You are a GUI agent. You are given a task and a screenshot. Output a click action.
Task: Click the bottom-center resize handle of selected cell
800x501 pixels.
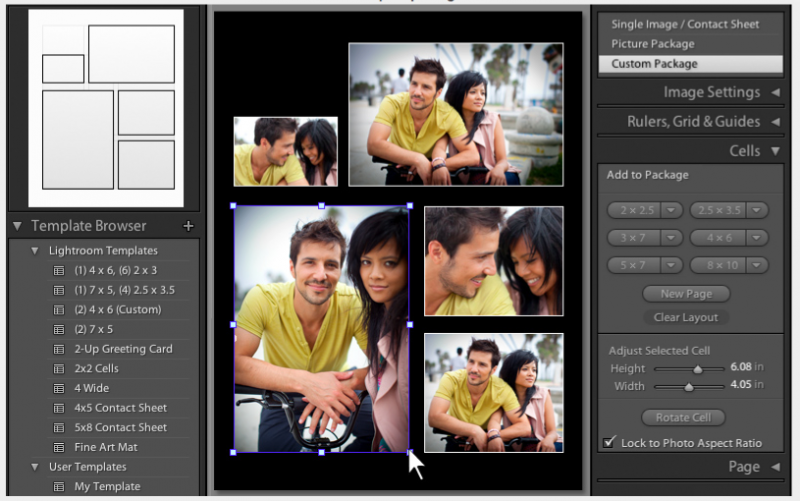pos(321,453)
